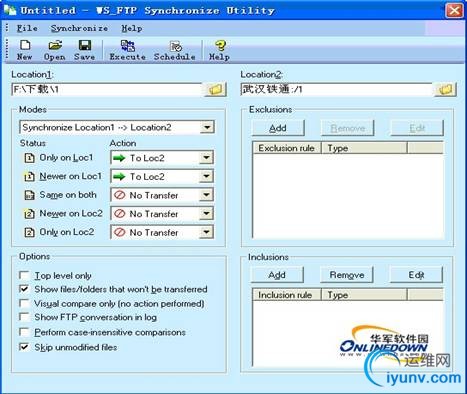Image resolution: width=467 pixels, height=394 pixels.
Task: Toggle Show FTP conversation in log
Action: 24,317
